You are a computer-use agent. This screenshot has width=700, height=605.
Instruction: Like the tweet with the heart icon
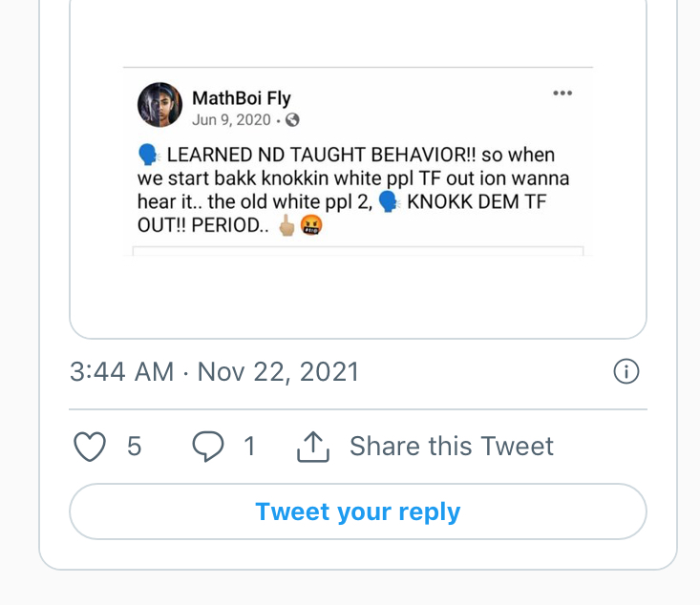89,447
